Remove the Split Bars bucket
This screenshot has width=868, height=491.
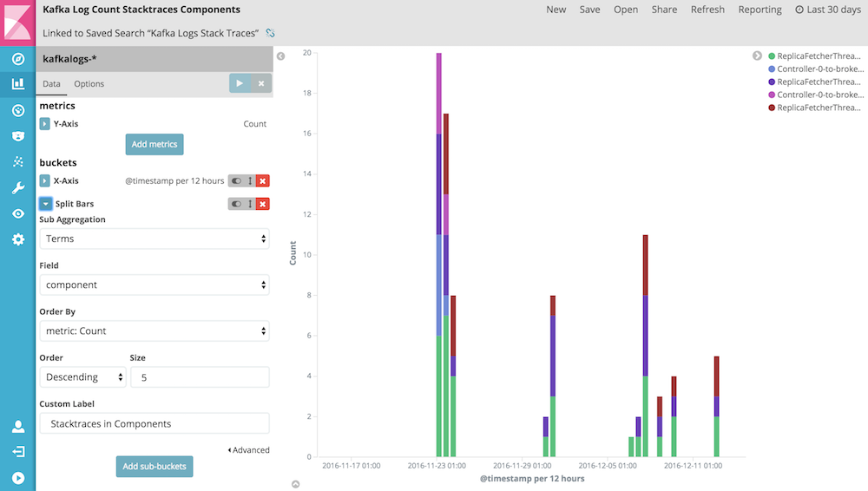click(263, 204)
